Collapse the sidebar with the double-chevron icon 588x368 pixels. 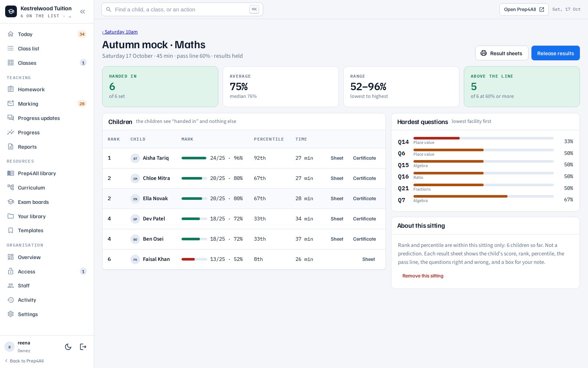click(x=83, y=12)
